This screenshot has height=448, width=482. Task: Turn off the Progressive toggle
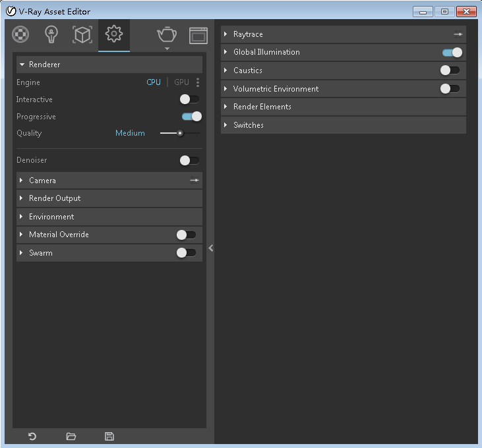pos(191,117)
